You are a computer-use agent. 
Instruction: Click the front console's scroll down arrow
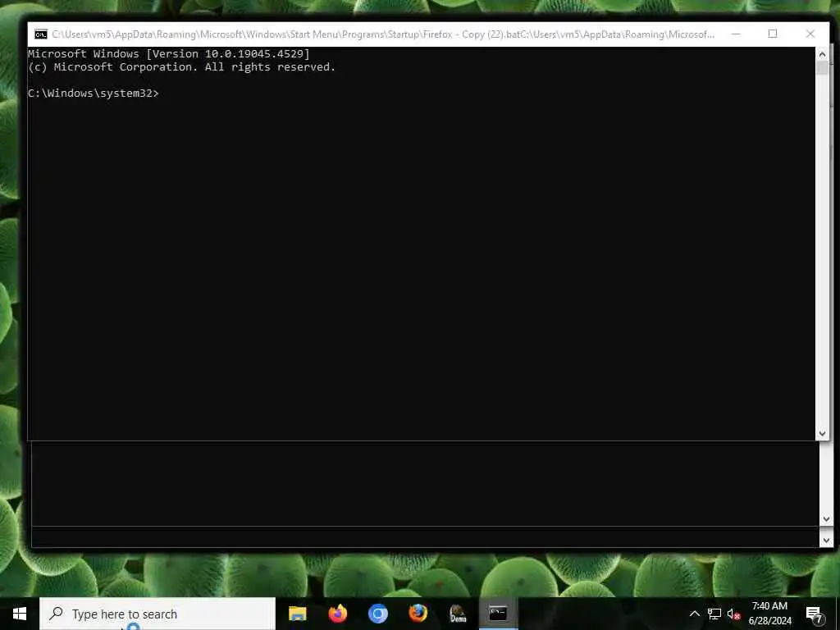click(x=822, y=433)
